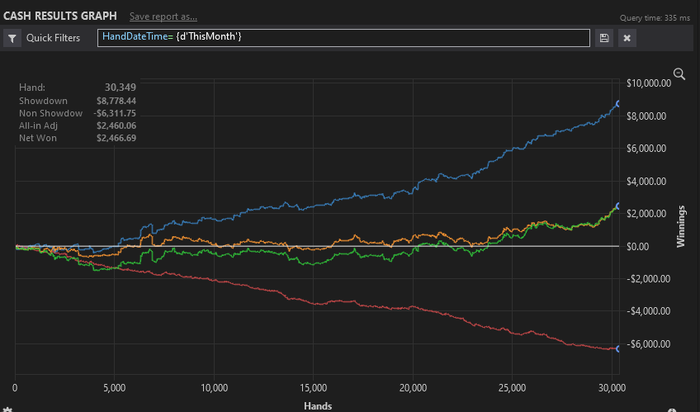The width and height of the screenshot is (700, 412).
Task: Click the zoom out magnifier icon
Action: 679,74
